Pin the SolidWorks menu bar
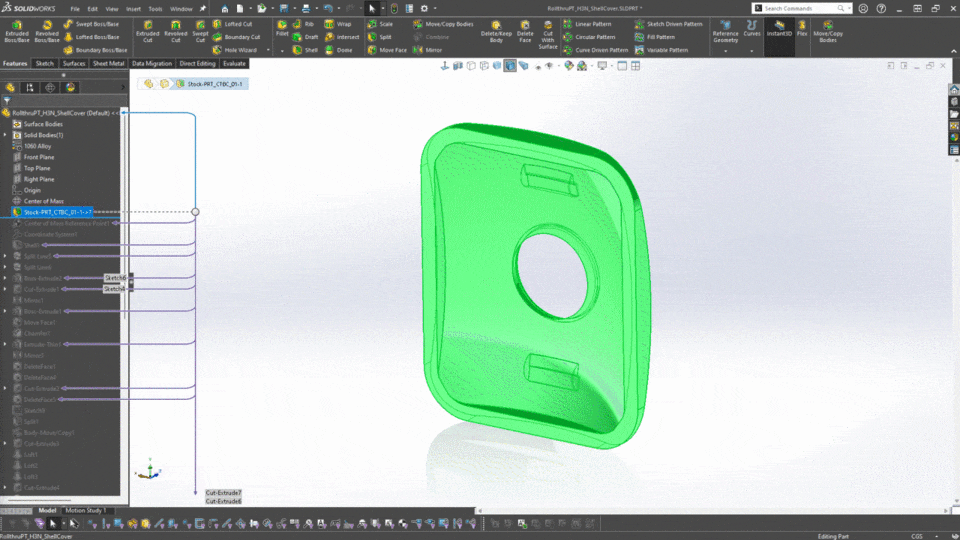 click(203, 8)
